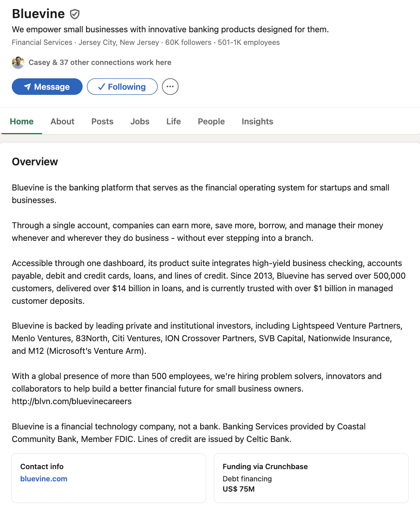Click the 60K followers count
Image resolution: width=420 pixels, height=514 pixels.
coord(188,43)
